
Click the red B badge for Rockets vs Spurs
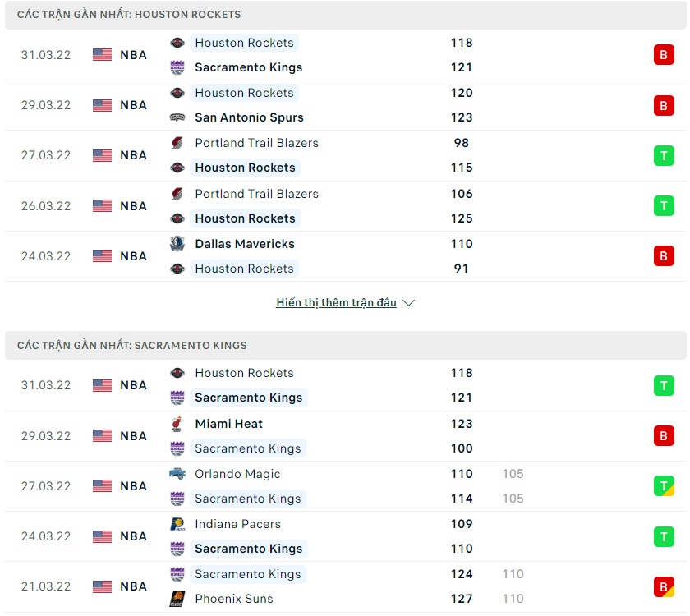click(x=664, y=105)
